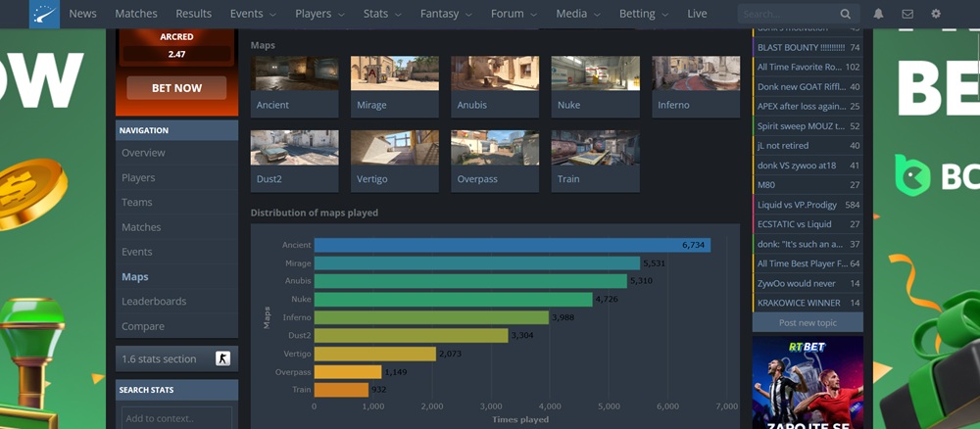Open the settings gear icon
Image resolution: width=980 pixels, height=429 pixels.
coord(936,14)
